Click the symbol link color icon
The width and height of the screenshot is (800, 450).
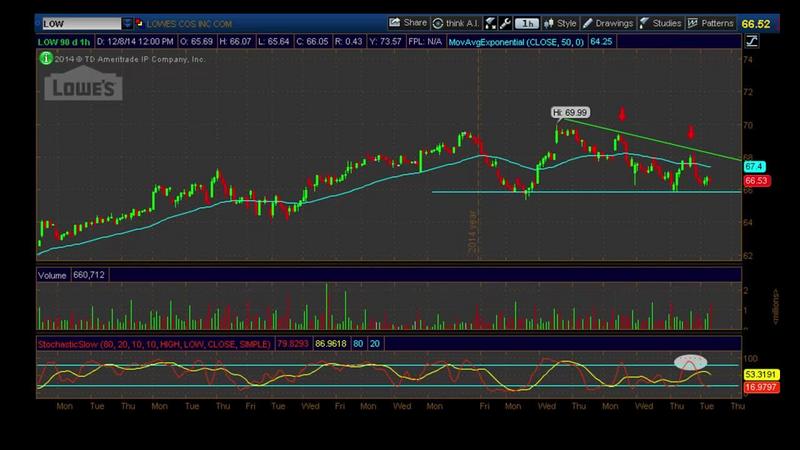(139, 23)
